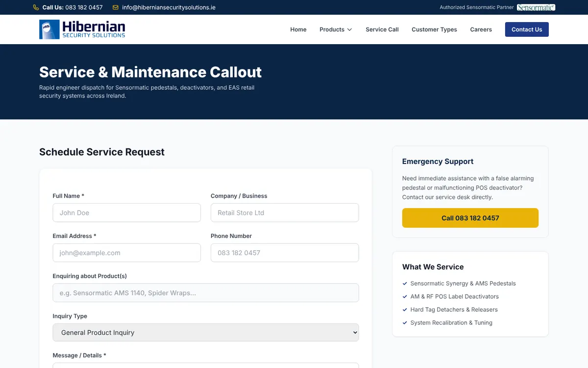Focus the Full Name field
The width and height of the screenshot is (588, 368).
pyautogui.click(x=127, y=212)
